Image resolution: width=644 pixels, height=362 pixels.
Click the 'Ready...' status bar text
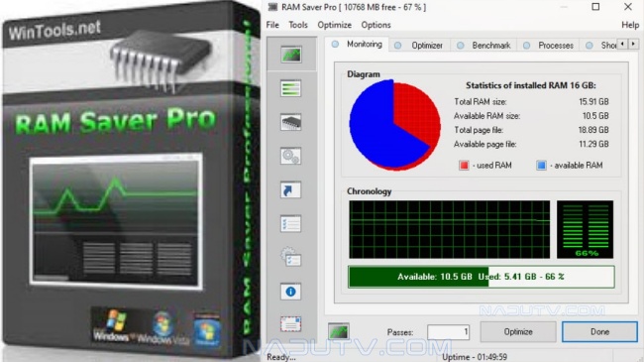point(281,357)
